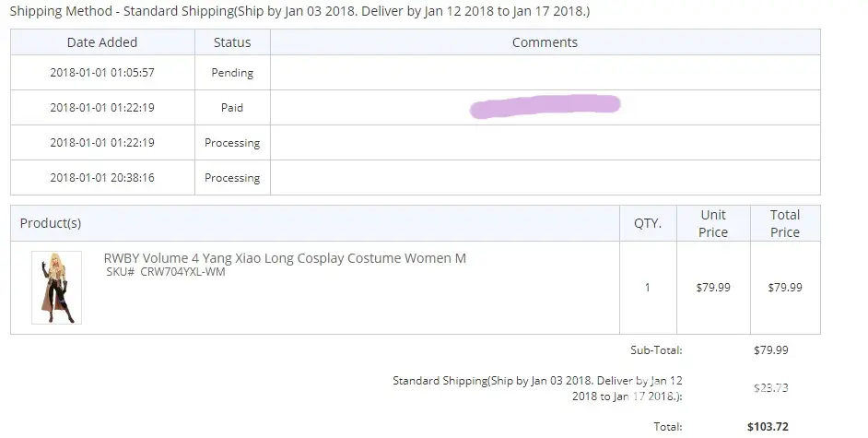
Task: Click the purple redacted comment in Paid row
Action: pos(545,107)
